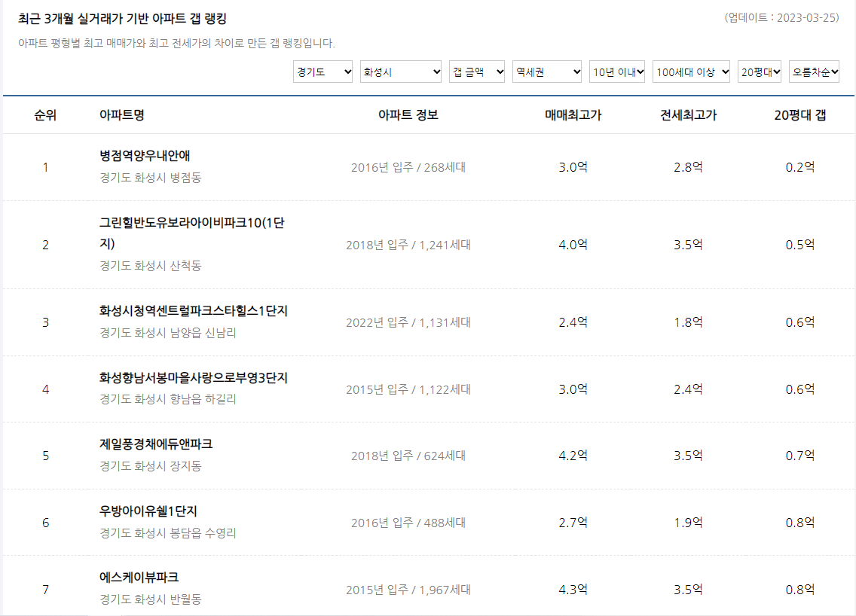Screen dimensions: 856x616
Task: Click 화성향남서봉마을사랑으로부영3단지 name
Action: pyautogui.click(x=188, y=377)
